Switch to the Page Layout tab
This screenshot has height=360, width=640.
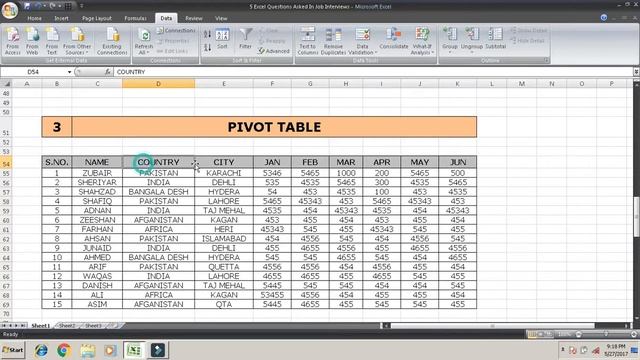pos(97,18)
